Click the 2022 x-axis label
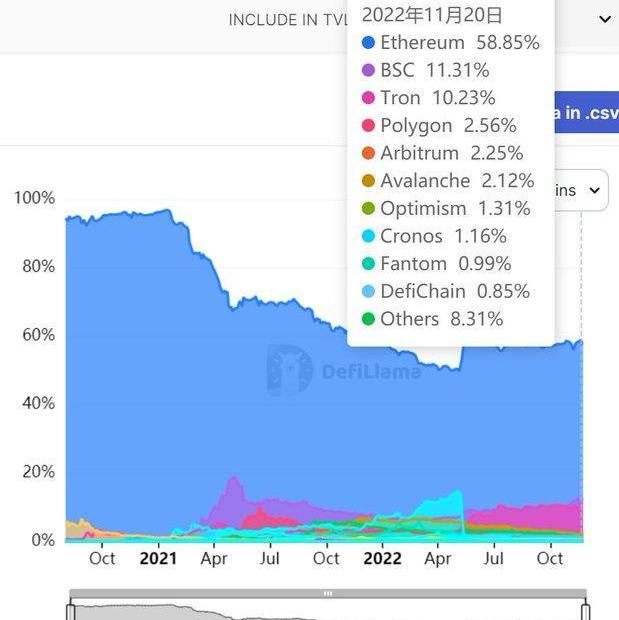The width and height of the screenshot is (619, 620). (x=381, y=558)
